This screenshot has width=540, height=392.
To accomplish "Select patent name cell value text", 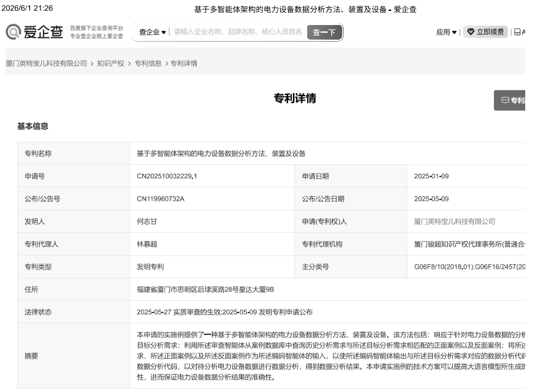I will click(221, 153).
